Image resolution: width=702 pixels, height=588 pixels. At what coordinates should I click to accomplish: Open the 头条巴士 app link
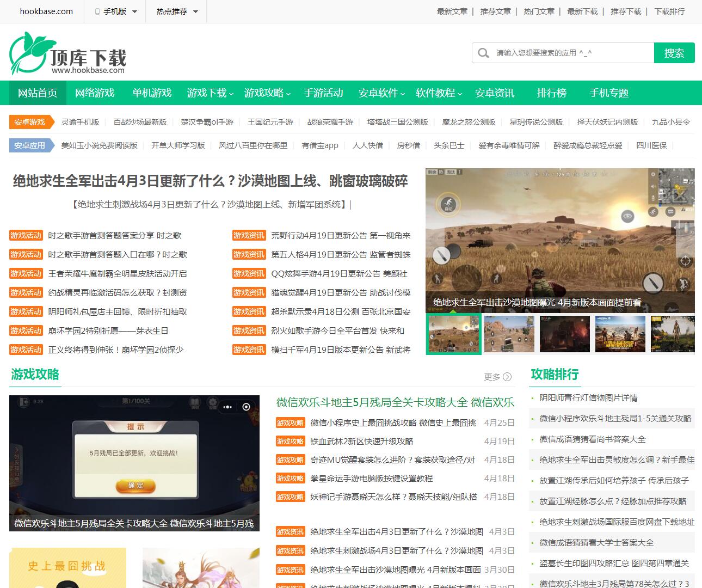(449, 145)
